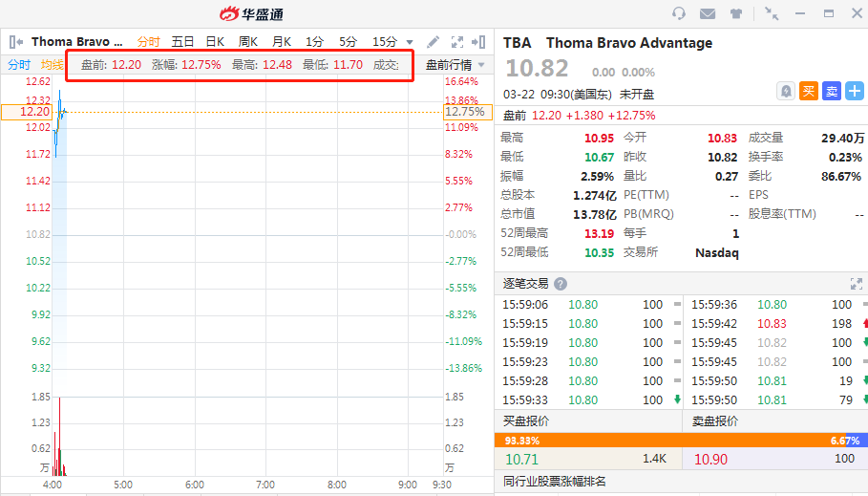Switch to the 月K chart tab
Image resolution: width=868 pixels, height=496 pixels.
281,42
